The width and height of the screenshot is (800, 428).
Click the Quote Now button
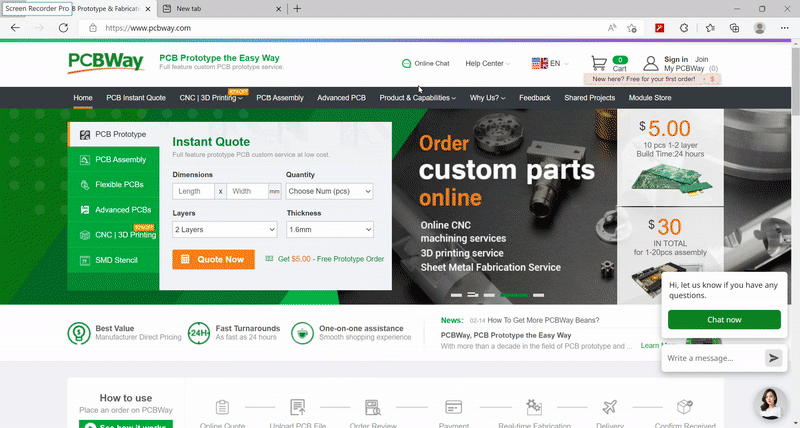click(213, 259)
